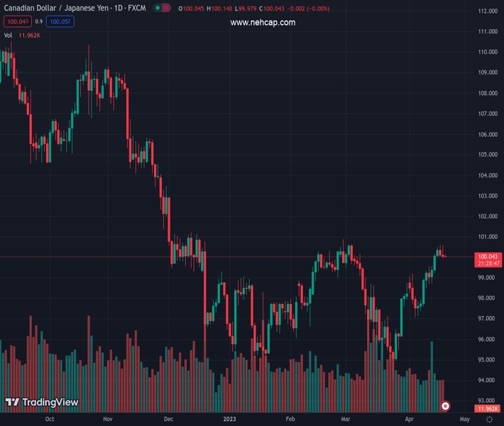Click the 105.000 level on price scale
The width and height of the screenshot is (504, 426).
487,155
